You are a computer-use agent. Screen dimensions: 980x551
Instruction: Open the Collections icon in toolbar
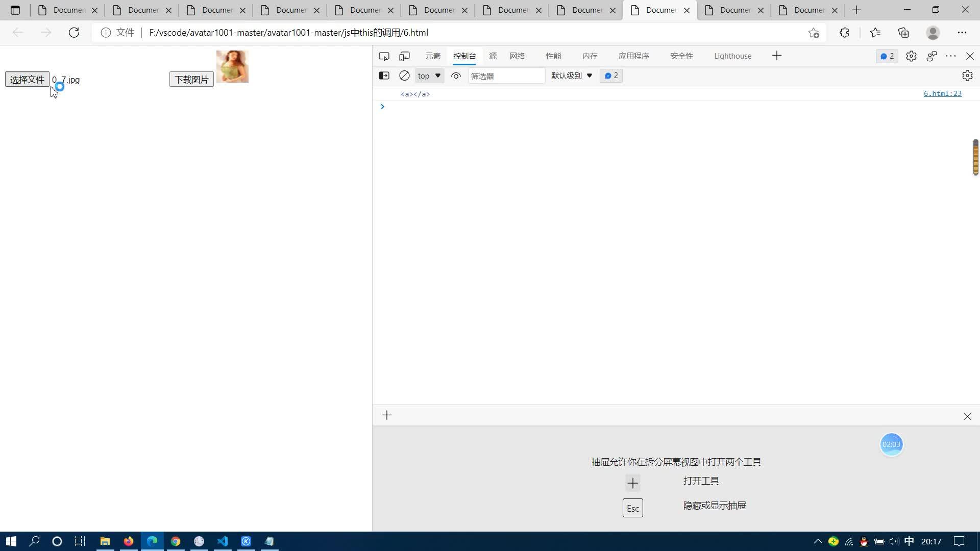coord(903,33)
